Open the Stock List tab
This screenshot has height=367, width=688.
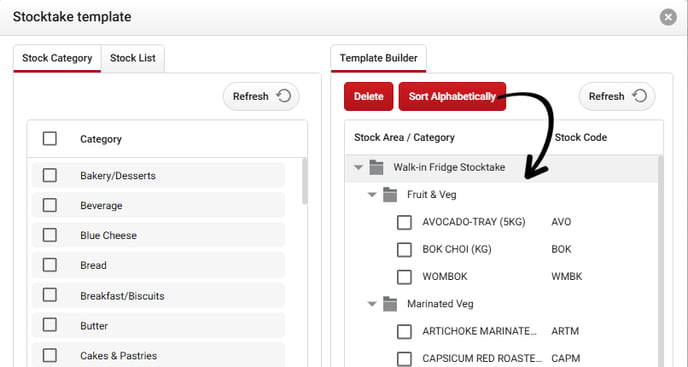[x=133, y=58]
